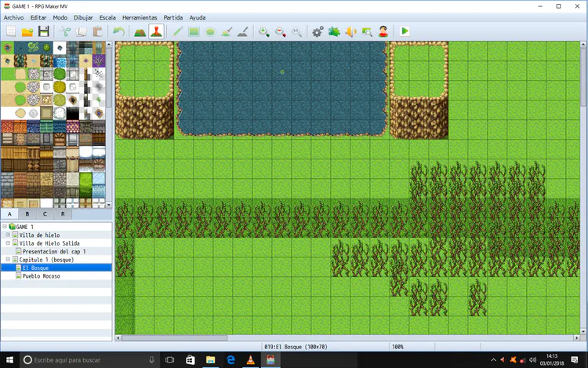Viewport: 588px width, 368px height.
Task: Expand the Villa de hielo node
Action: point(8,235)
